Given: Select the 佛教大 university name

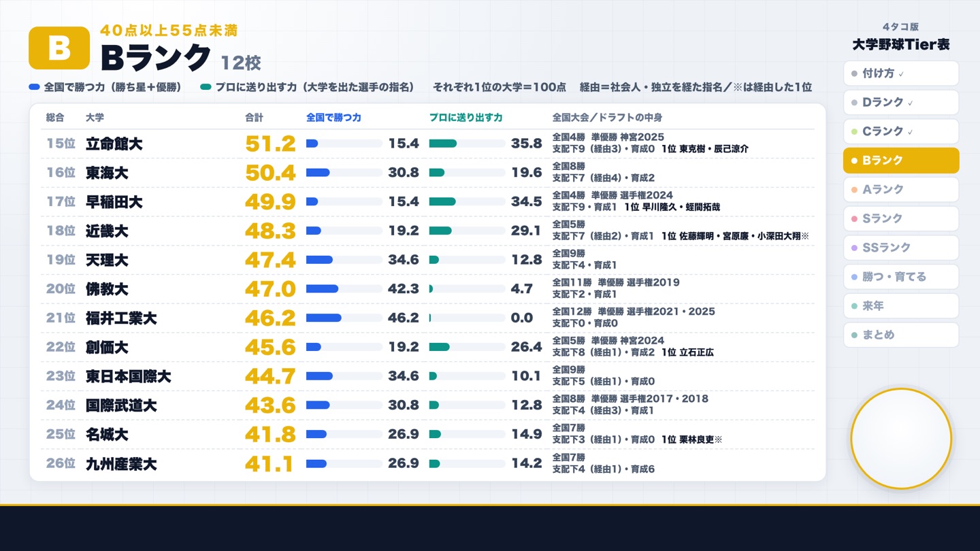Looking at the screenshot, I should (107, 289).
